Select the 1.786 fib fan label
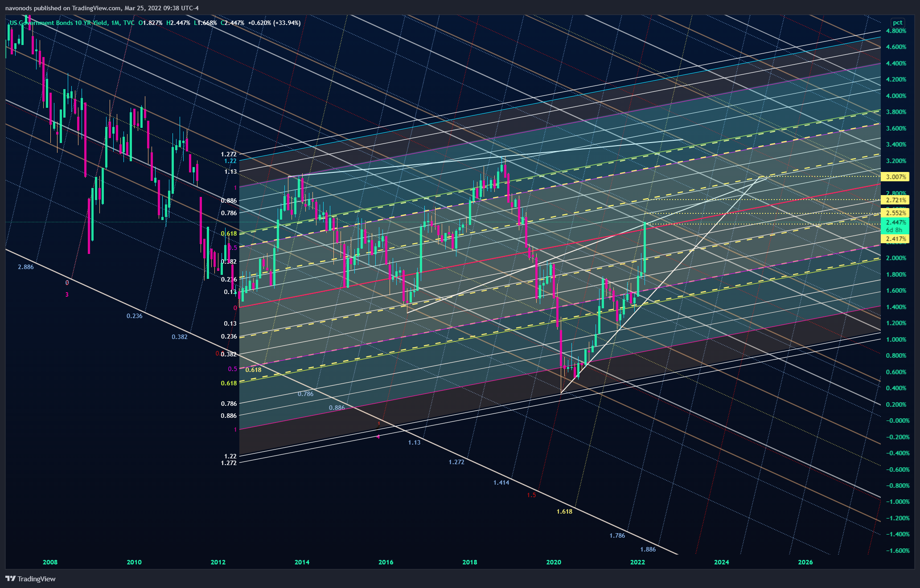The image size is (920, 588). (x=617, y=535)
